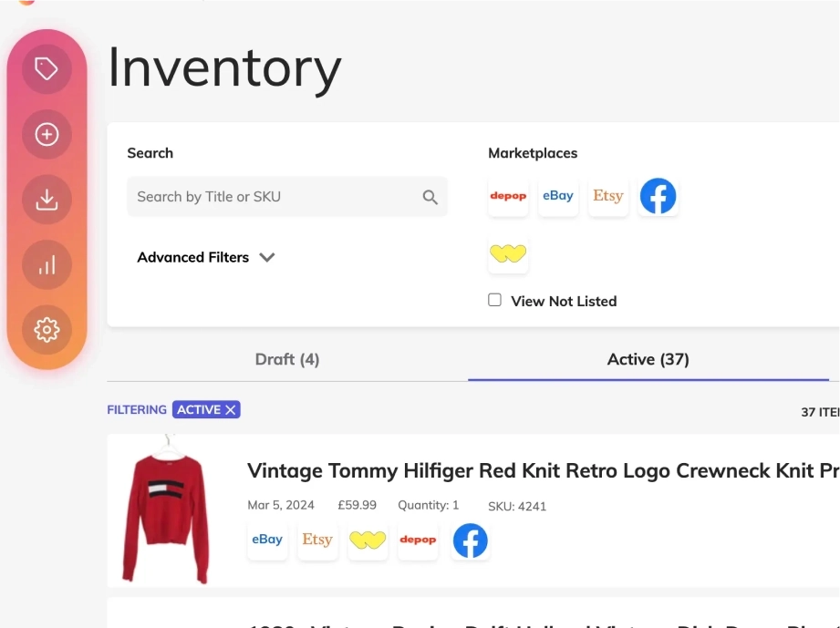Filter by eBay in Marketplaces

point(557,196)
